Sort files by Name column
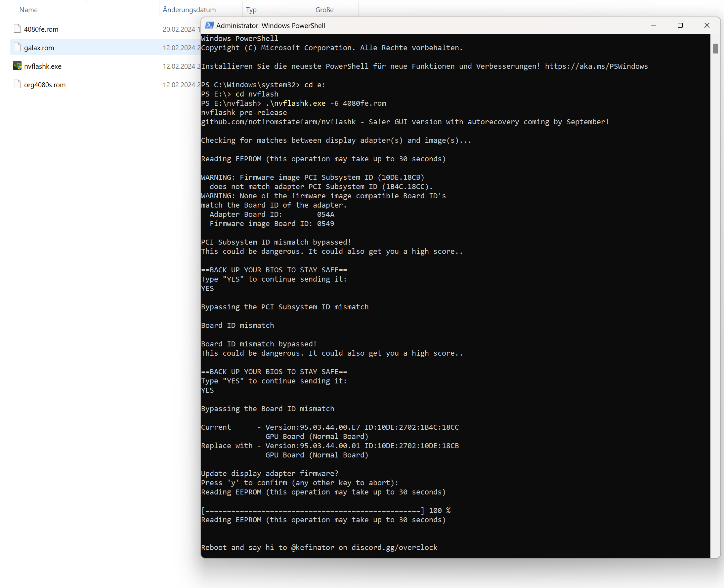The image size is (724, 588). (28, 10)
